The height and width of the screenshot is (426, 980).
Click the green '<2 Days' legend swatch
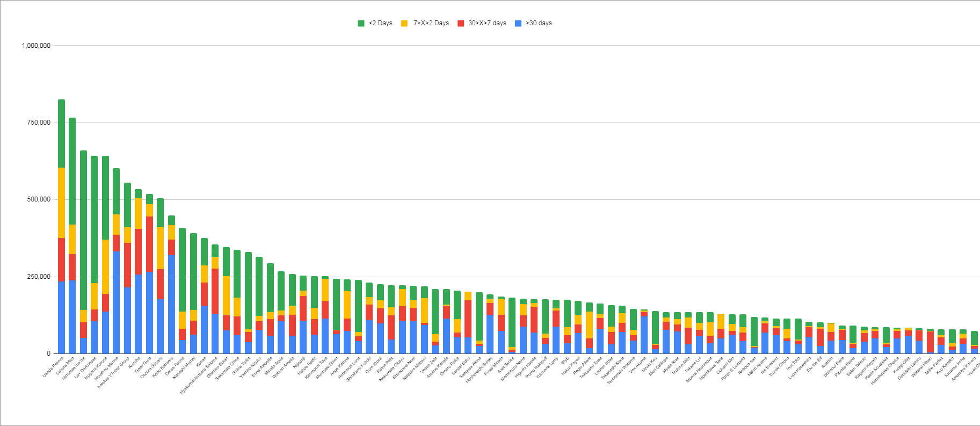click(361, 23)
